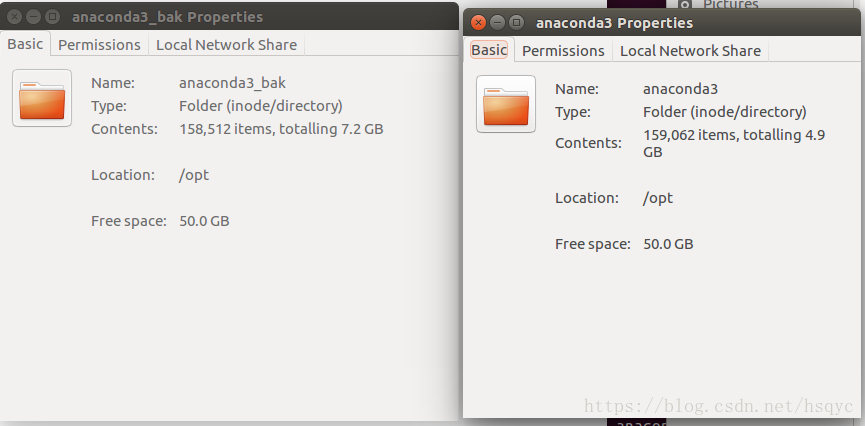This screenshot has height=426, width=865.
Task: Click 'Contents:' label in anaconda3 Properties
Action: [x=588, y=143]
